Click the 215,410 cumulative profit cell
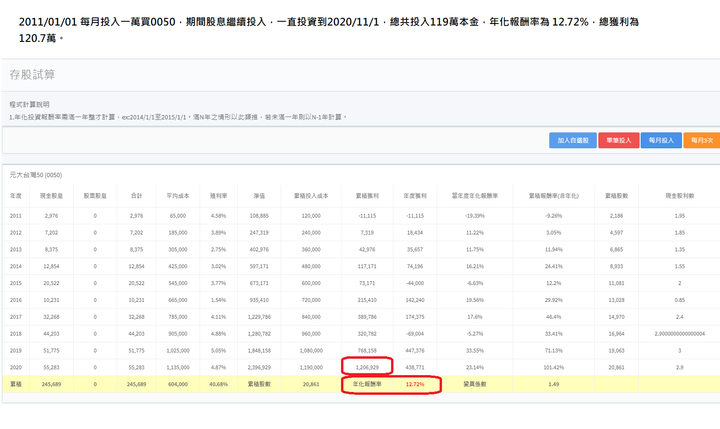The image size is (720, 429). click(x=367, y=300)
